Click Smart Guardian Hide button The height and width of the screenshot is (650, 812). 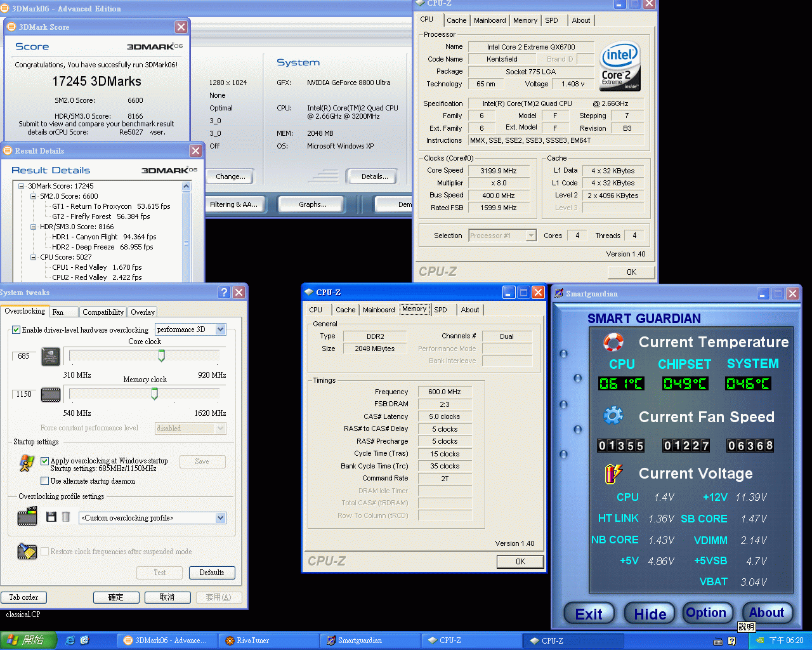[x=650, y=613]
